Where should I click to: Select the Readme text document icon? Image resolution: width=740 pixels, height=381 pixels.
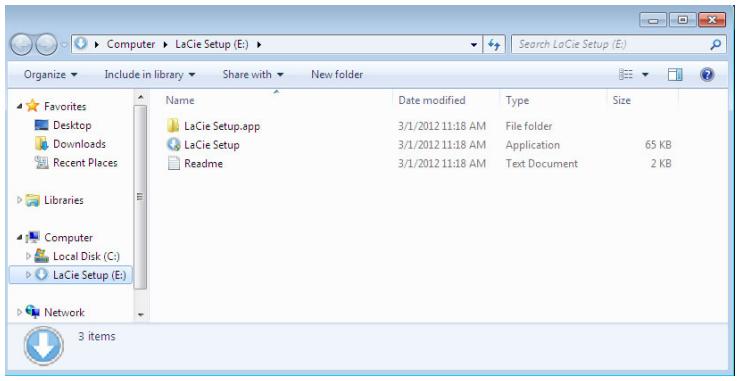174,163
